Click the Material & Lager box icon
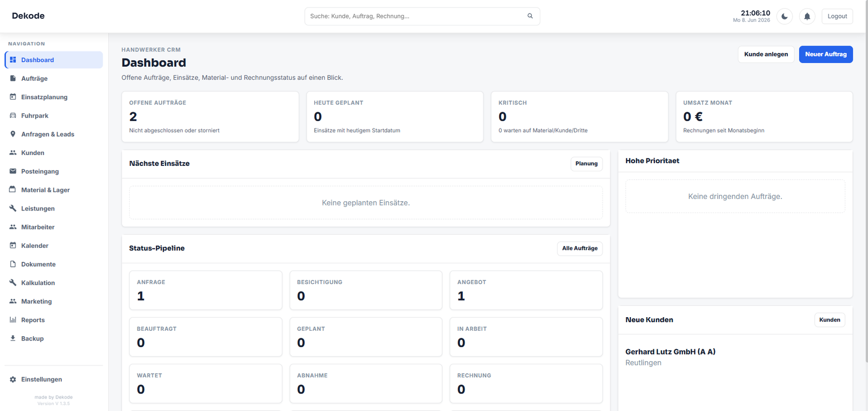Screen dimensions: 868x411 point(13,189)
